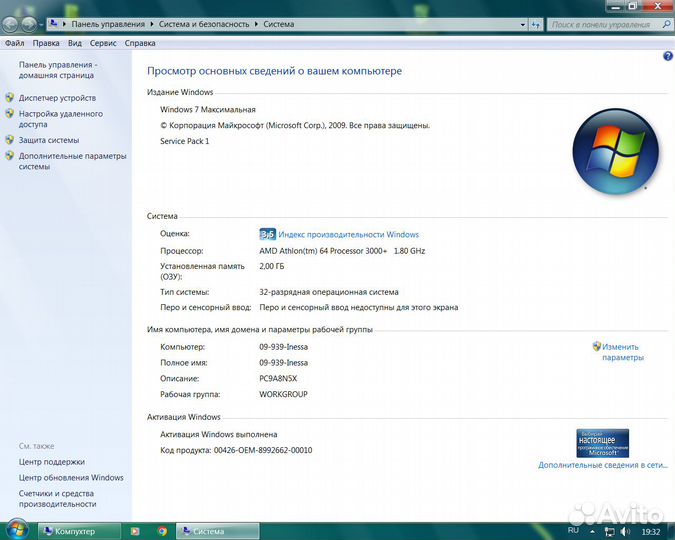
Task: Open the Windows Start orb
Action: (x=17, y=530)
